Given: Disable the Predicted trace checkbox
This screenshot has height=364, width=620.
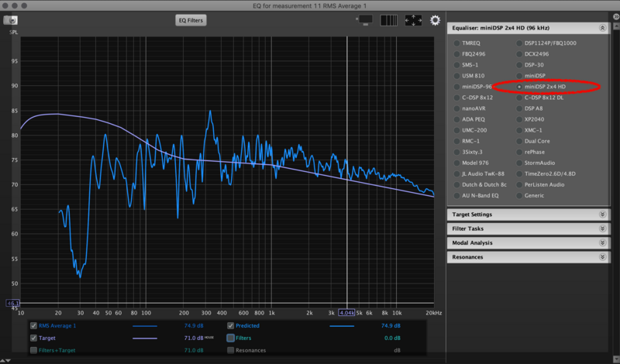Looking at the screenshot, I should [x=231, y=327].
